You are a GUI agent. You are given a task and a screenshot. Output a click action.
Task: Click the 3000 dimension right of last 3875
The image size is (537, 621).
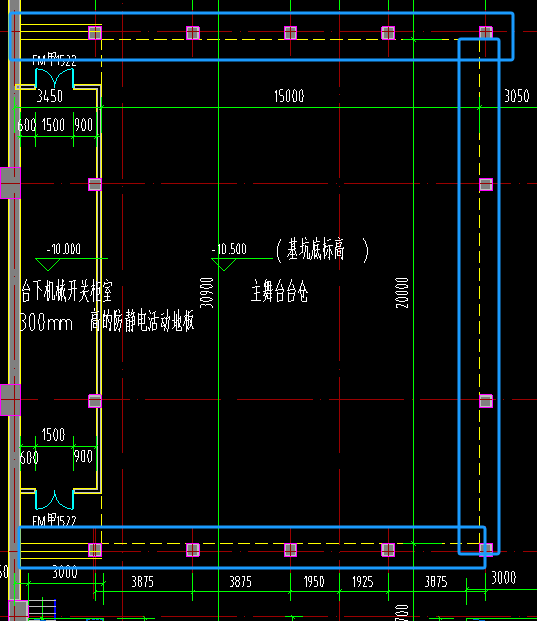(x=504, y=578)
